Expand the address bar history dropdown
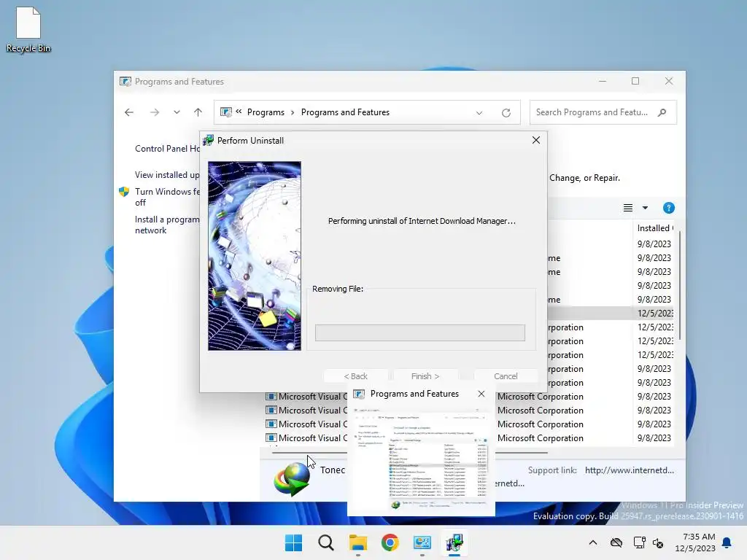 click(479, 113)
